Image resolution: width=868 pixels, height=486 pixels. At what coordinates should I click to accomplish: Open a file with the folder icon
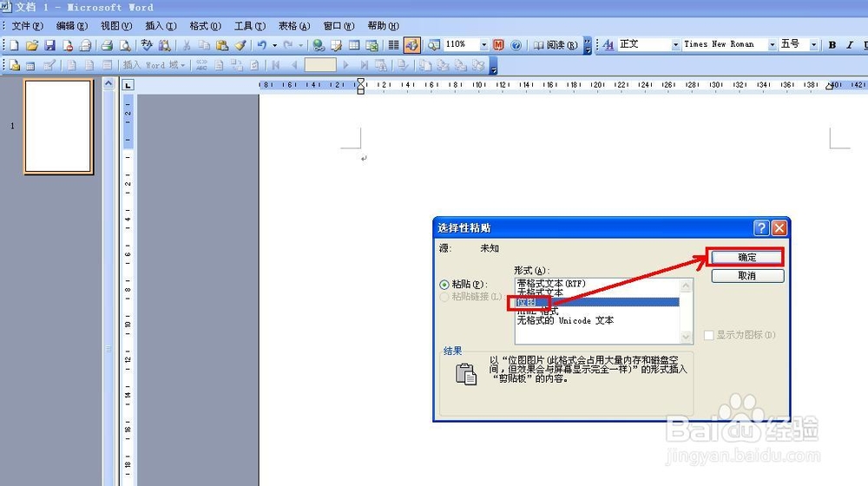point(31,45)
